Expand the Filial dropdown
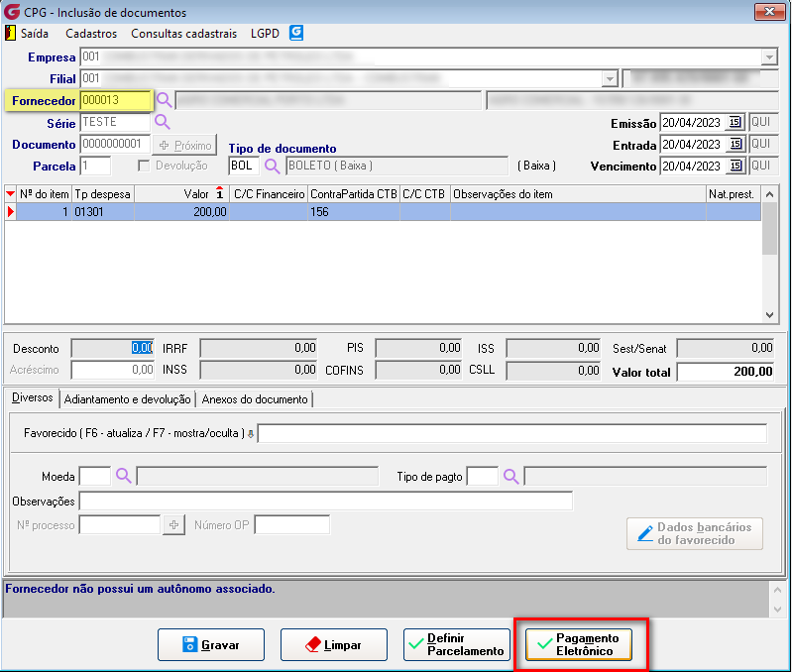The height and width of the screenshot is (672, 792). 610,78
